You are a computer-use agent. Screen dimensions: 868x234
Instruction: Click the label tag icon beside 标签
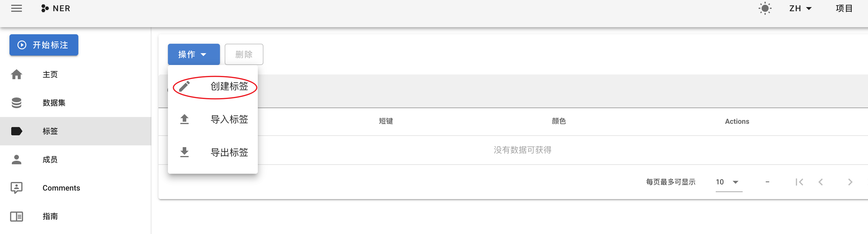[x=16, y=131]
